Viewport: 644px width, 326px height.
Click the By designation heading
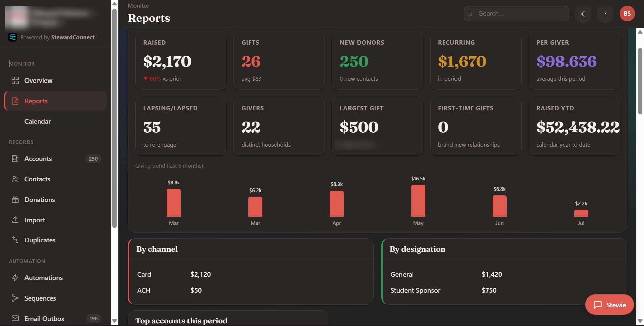pos(418,249)
